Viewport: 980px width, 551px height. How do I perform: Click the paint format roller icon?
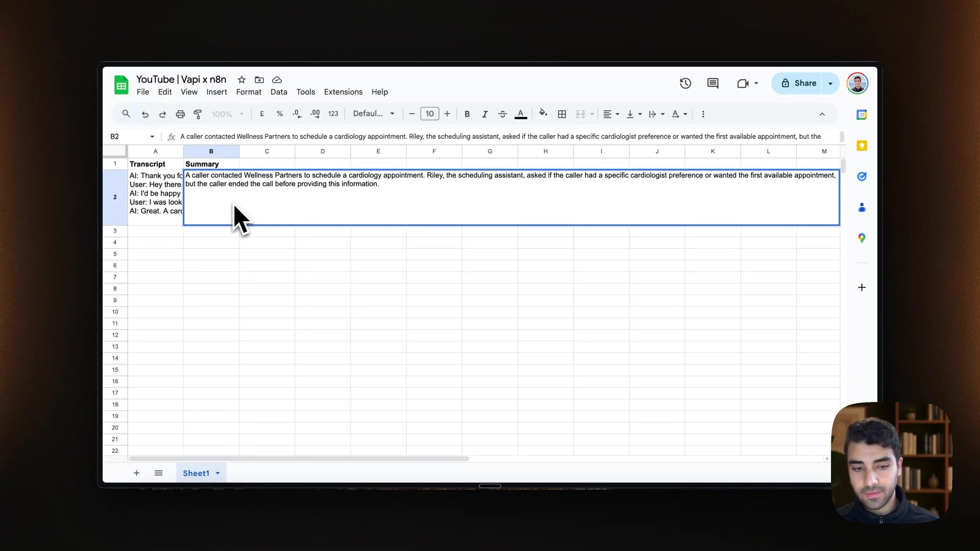click(198, 114)
